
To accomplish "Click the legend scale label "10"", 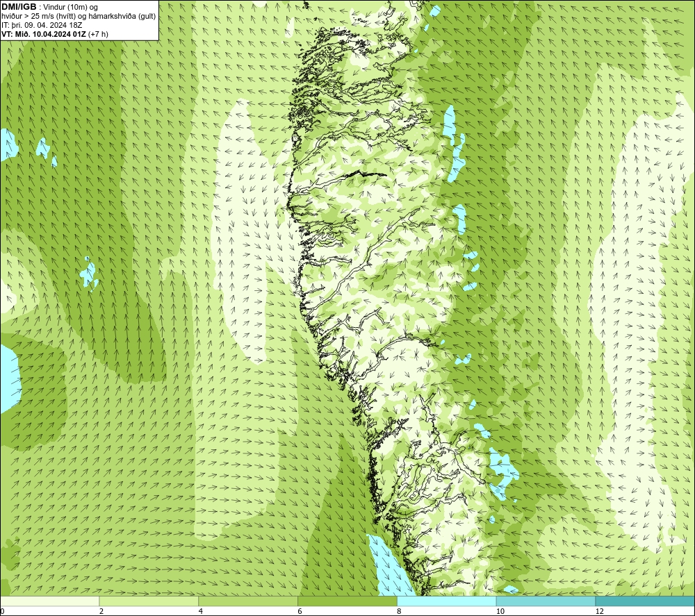I will click(x=500, y=611).
